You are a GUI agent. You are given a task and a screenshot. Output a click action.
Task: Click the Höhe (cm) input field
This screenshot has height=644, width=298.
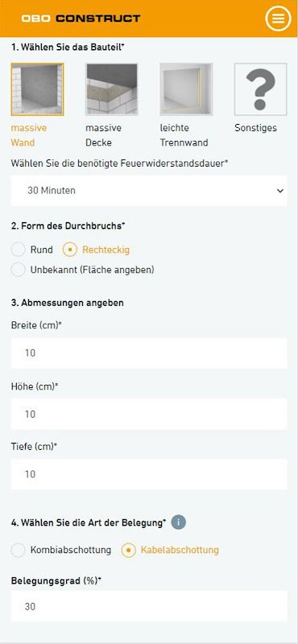149,414
